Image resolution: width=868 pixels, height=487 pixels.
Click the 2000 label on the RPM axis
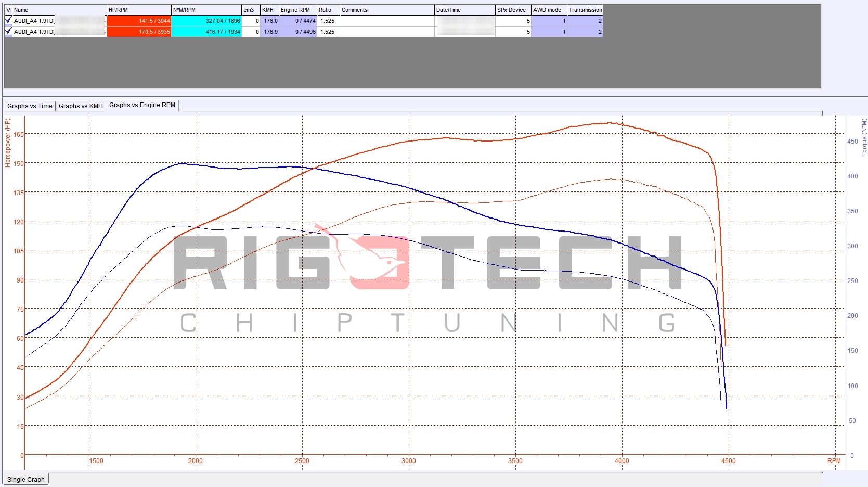click(x=196, y=460)
